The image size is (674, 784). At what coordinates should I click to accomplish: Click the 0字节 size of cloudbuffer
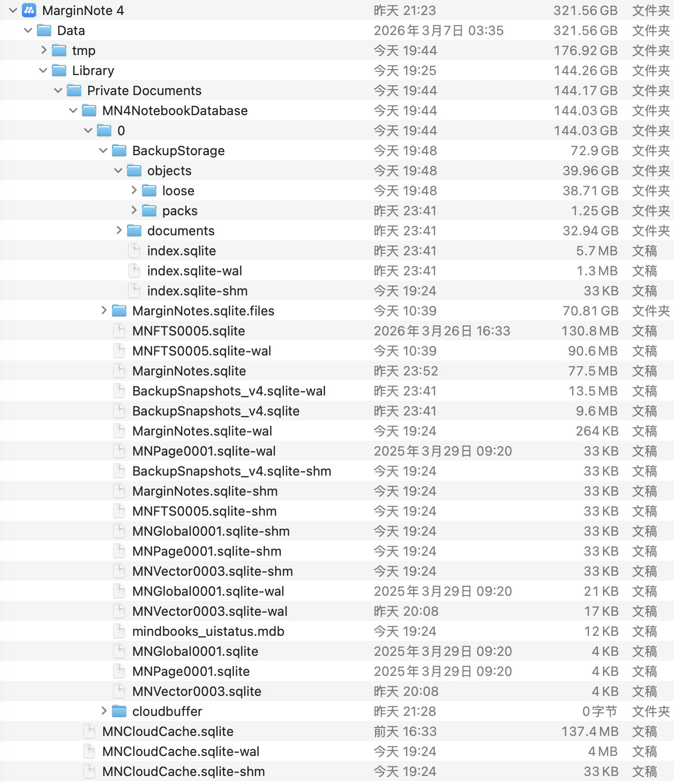599,711
